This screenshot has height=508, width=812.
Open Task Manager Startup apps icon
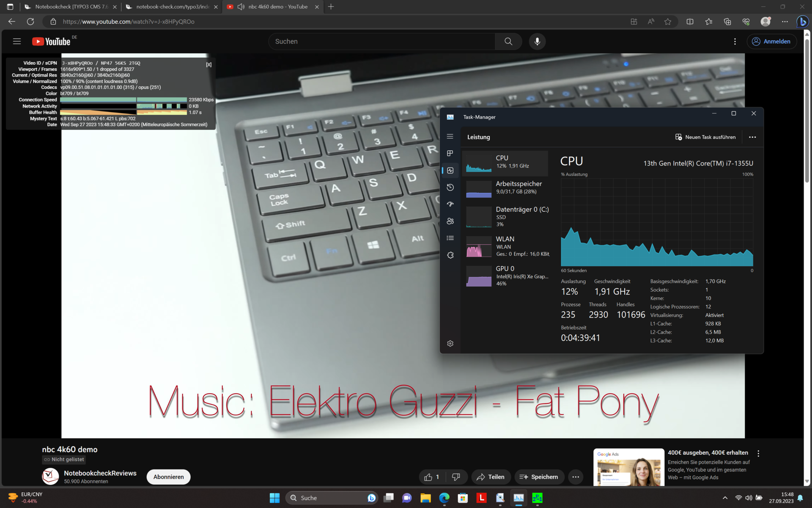click(x=450, y=204)
